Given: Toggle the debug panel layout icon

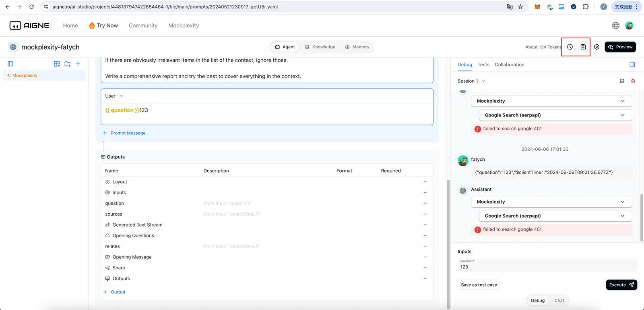Looking at the screenshot, I should click(x=632, y=64).
